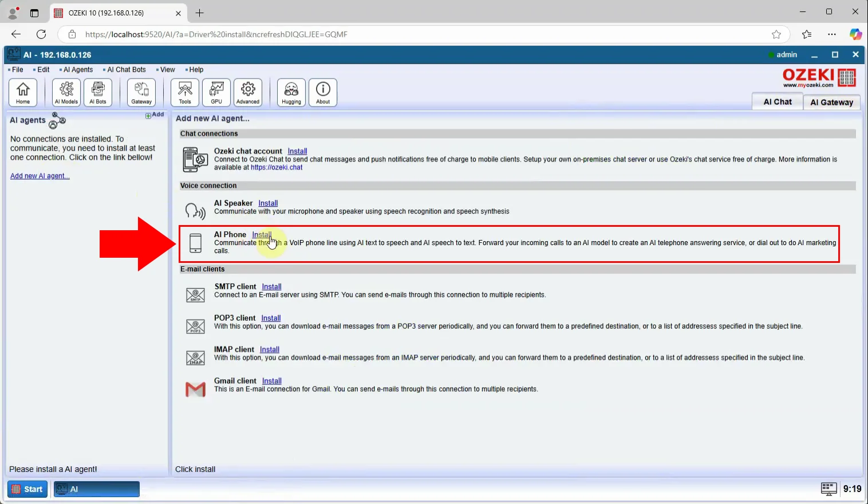Open the browser settings and more menu
The width and height of the screenshot is (868, 504).
click(832, 34)
